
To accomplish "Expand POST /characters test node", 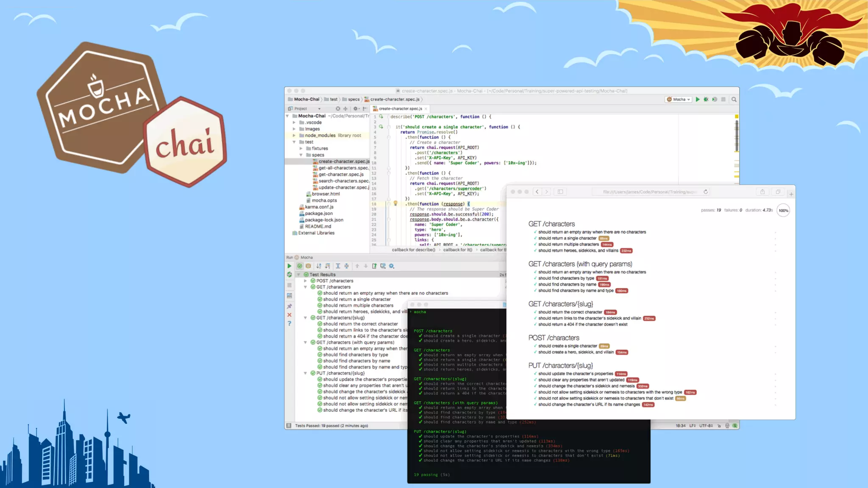I will (306, 281).
